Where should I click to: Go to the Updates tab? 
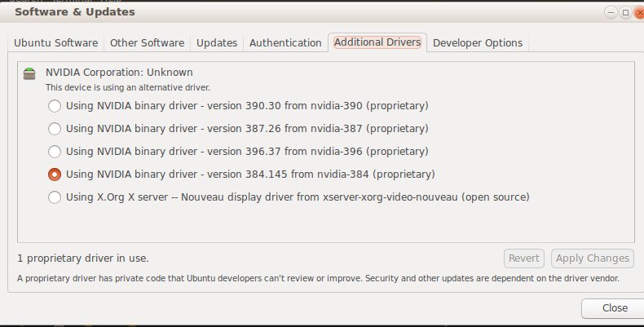217,43
